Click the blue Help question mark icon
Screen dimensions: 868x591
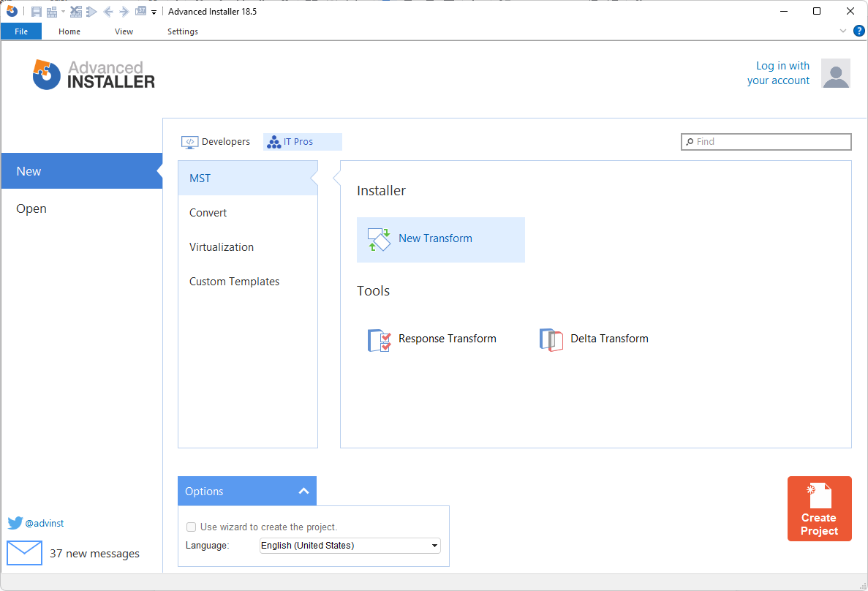point(859,31)
